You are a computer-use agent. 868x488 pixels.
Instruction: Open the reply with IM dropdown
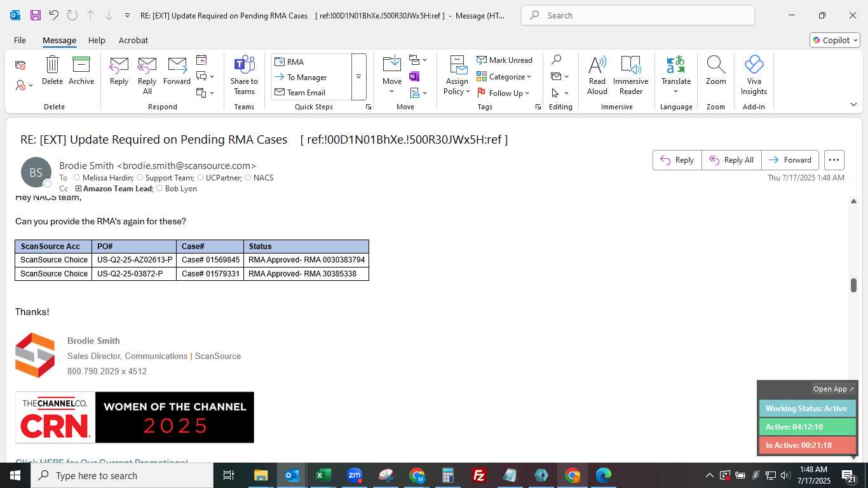coord(205,76)
